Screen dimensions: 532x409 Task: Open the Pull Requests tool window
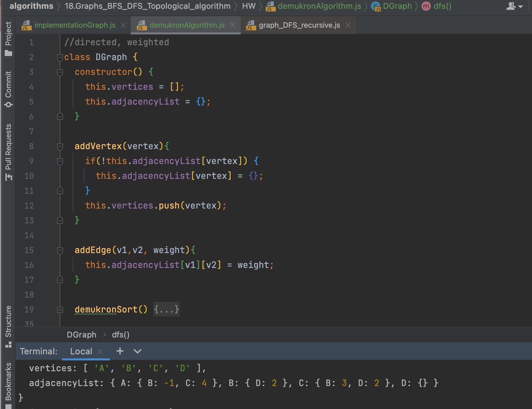click(8, 152)
